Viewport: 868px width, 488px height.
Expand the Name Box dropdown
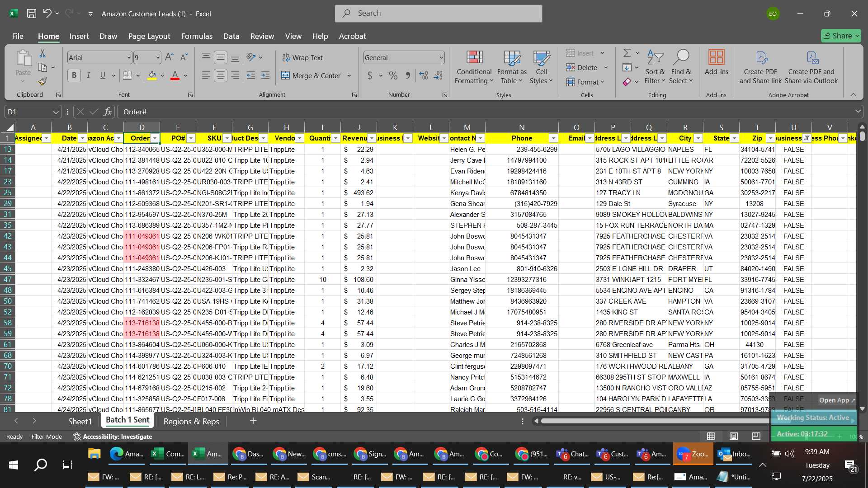(x=56, y=112)
